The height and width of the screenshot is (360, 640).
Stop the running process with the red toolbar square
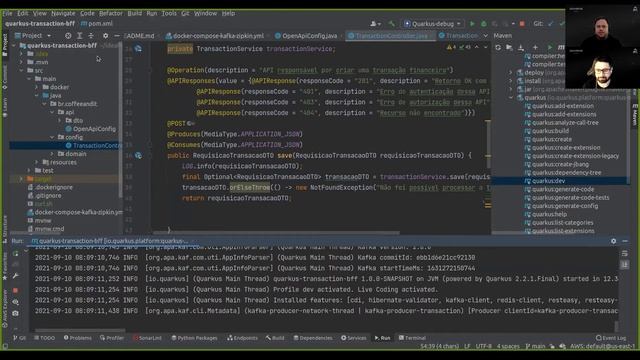click(x=522, y=24)
